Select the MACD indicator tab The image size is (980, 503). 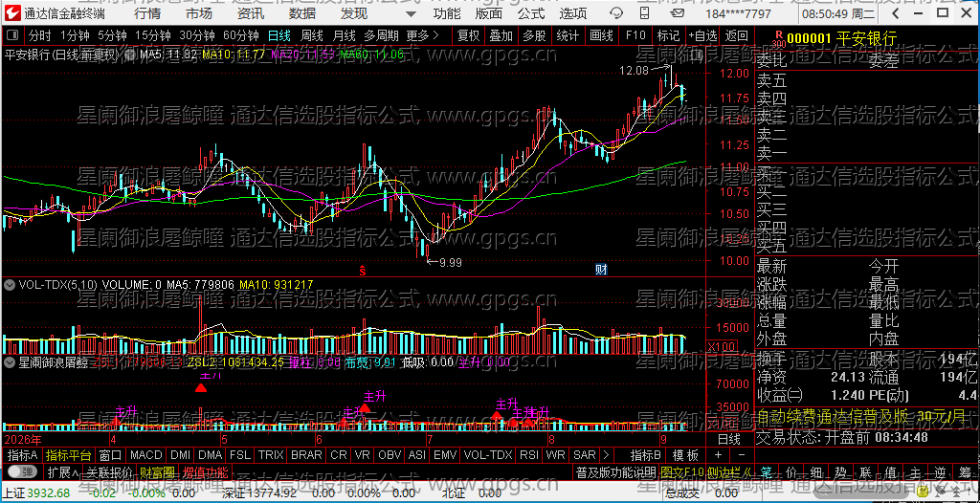click(145, 455)
